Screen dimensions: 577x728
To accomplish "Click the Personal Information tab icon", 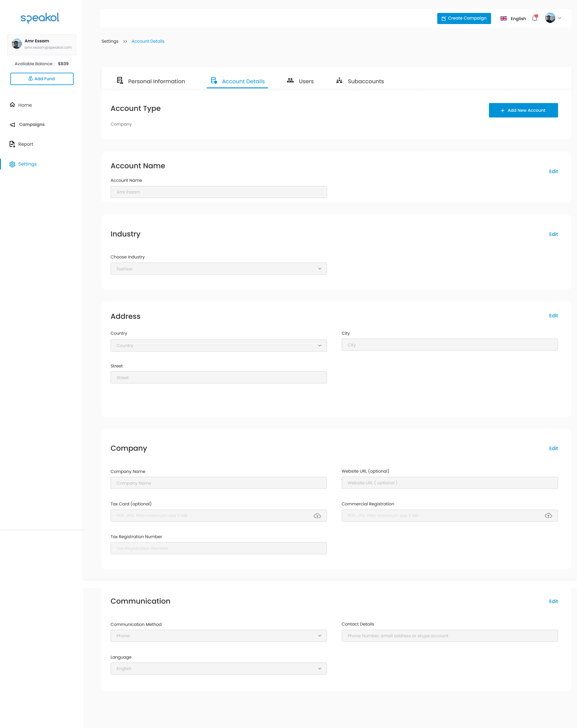I will (120, 80).
